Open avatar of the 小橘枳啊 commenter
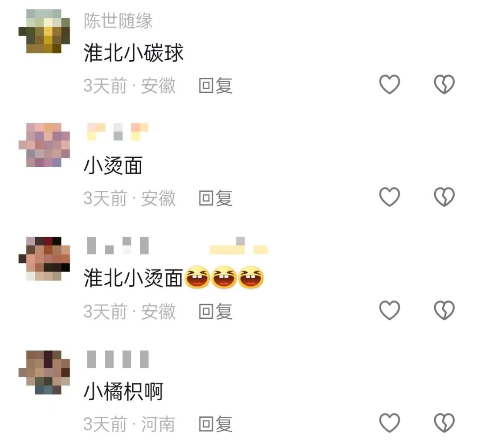481x448 pixels. (x=44, y=372)
